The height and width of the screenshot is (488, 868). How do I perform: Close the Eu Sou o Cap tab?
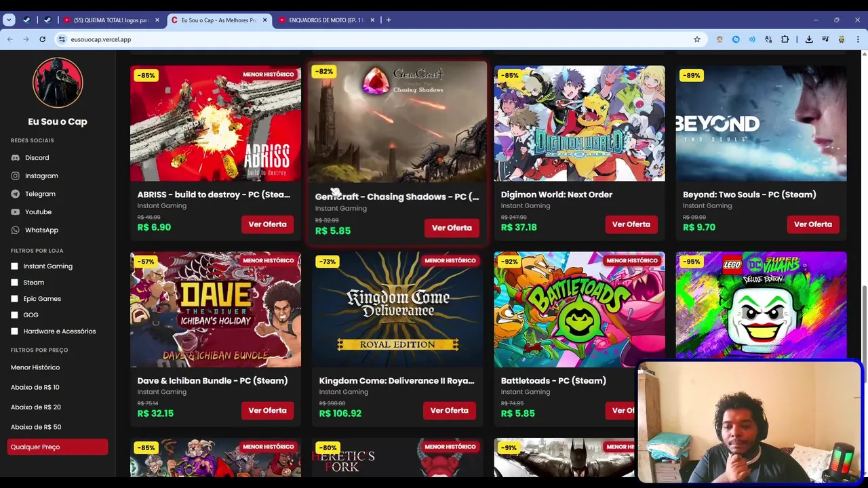[x=264, y=20]
